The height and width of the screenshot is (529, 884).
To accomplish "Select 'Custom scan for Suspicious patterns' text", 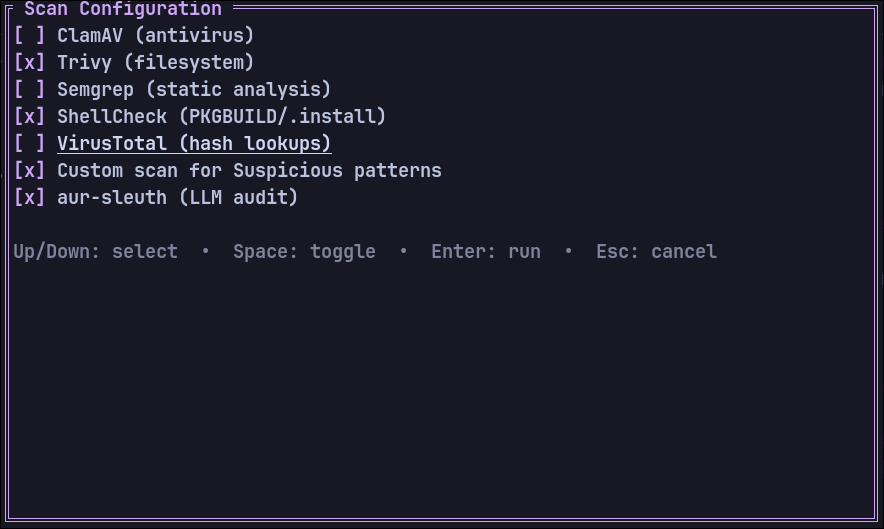I will coord(249,171).
